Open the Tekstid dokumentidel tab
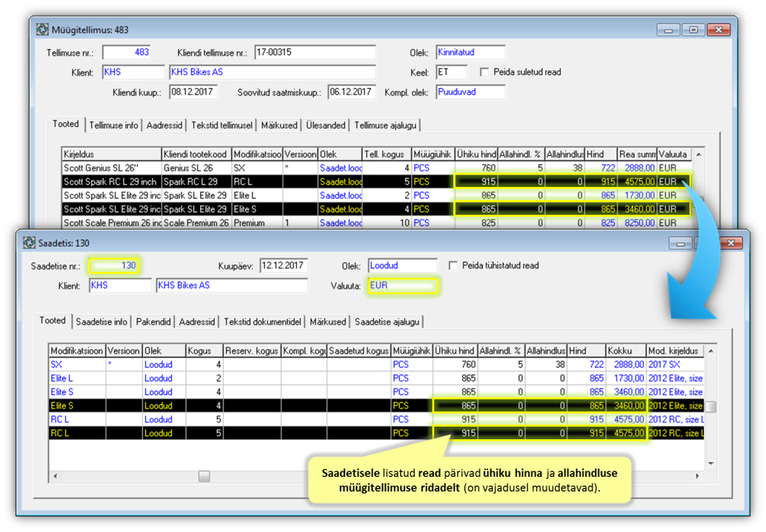The width and height of the screenshot is (766, 532). pos(262,322)
